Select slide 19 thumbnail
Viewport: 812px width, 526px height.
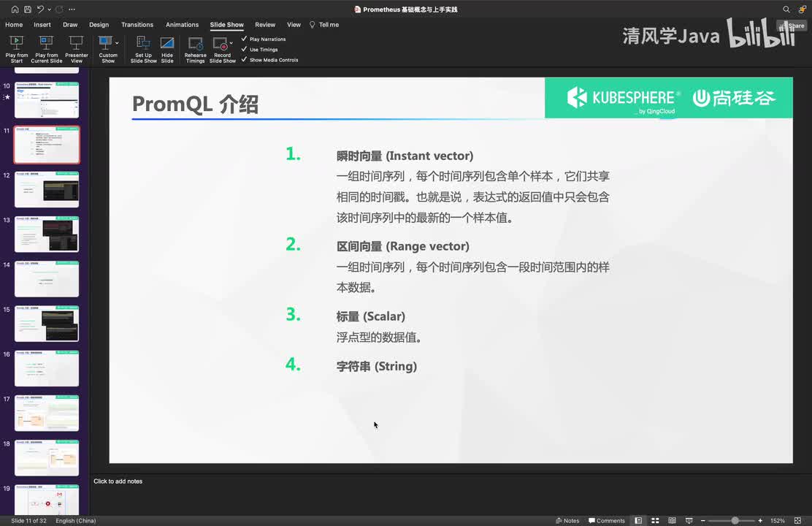(x=47, y=500)
